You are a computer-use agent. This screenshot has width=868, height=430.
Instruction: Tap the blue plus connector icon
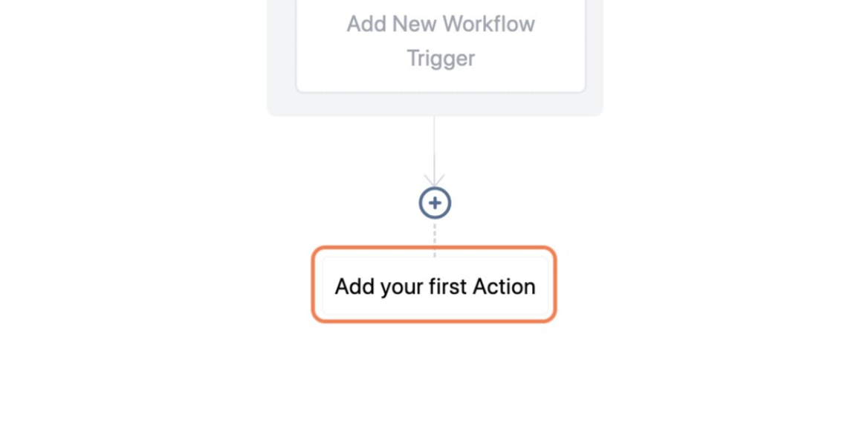(x=435, y=203)
